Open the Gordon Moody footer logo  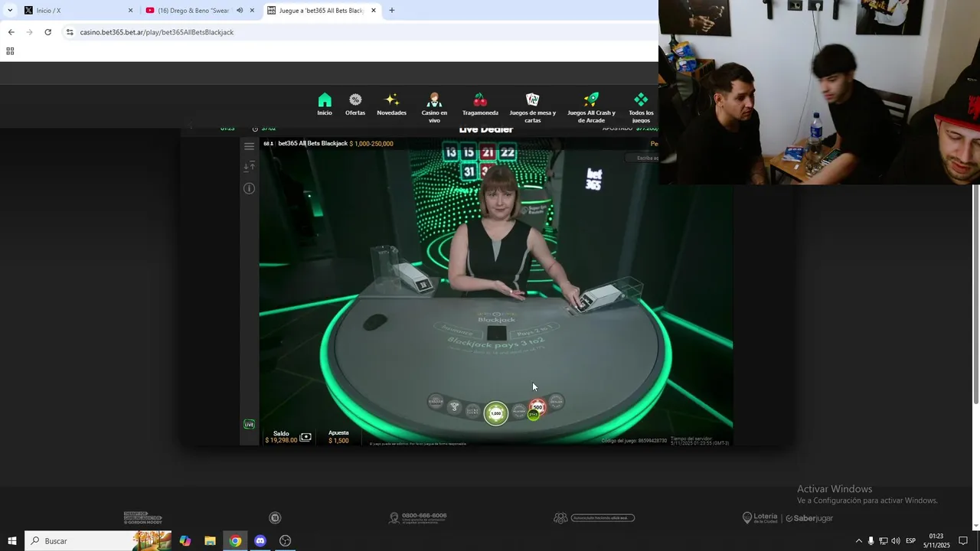click(143, 518)
